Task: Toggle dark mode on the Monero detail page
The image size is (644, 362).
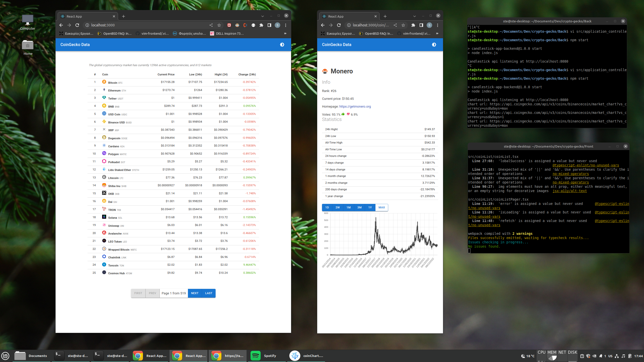Action: pos(434,44)
